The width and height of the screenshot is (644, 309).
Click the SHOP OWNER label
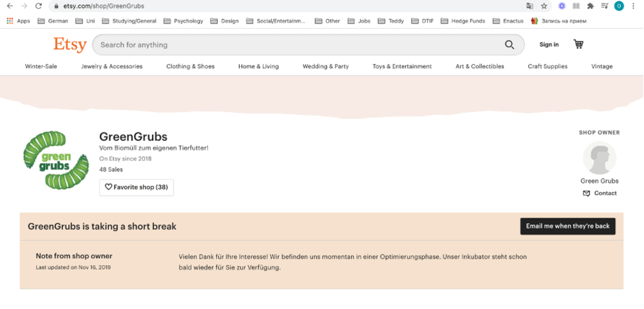click(599, 133)
